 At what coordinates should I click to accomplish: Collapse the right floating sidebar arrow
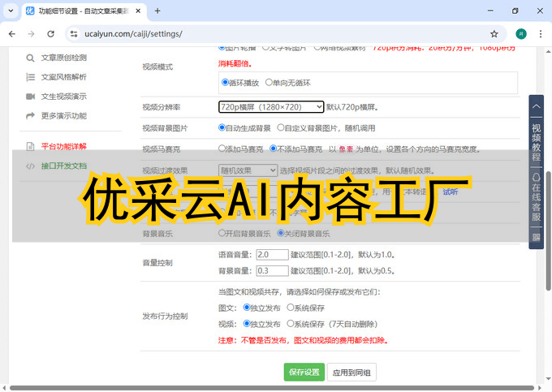[x=537, y=106]
